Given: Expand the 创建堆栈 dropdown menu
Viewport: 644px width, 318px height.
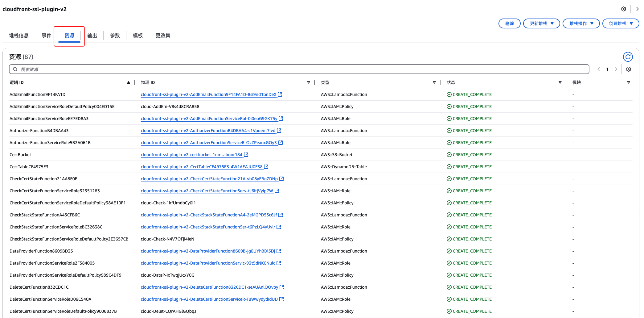Looking at the screenshot, I should point(621,23).
